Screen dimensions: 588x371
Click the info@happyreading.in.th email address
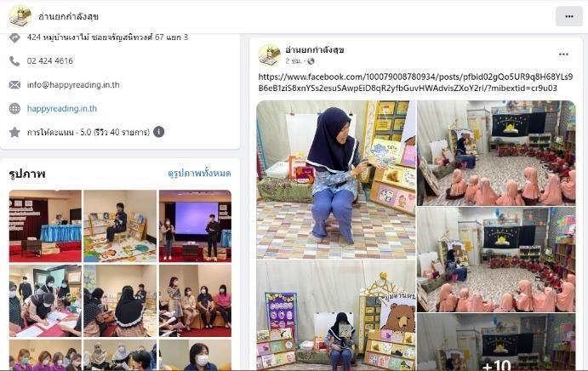pos(73,85)
